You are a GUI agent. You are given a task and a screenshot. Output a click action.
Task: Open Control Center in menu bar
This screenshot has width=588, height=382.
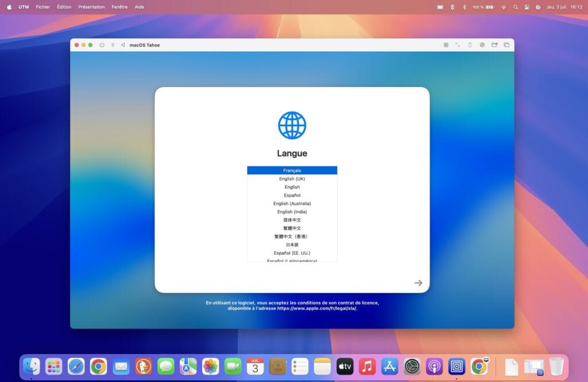click(527, 7)
